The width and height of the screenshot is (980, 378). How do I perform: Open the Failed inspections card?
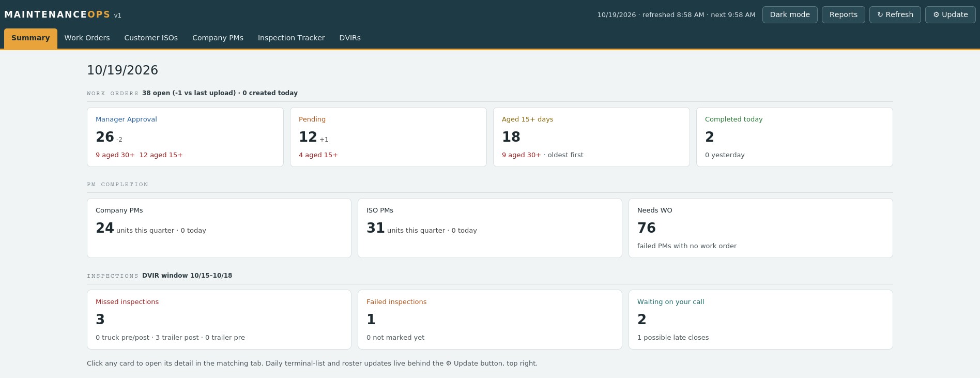490,320
